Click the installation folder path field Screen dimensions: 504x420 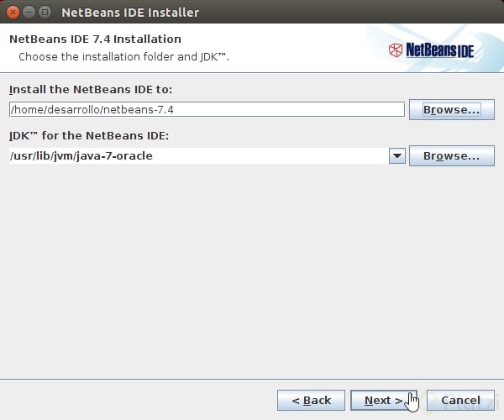(207, 109)
